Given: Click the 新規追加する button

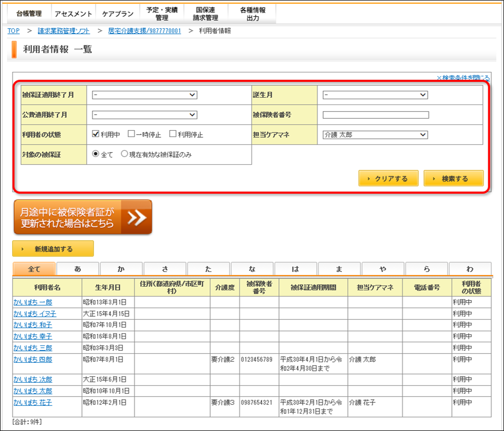Looking at the screenshot, I should [53, 249].
